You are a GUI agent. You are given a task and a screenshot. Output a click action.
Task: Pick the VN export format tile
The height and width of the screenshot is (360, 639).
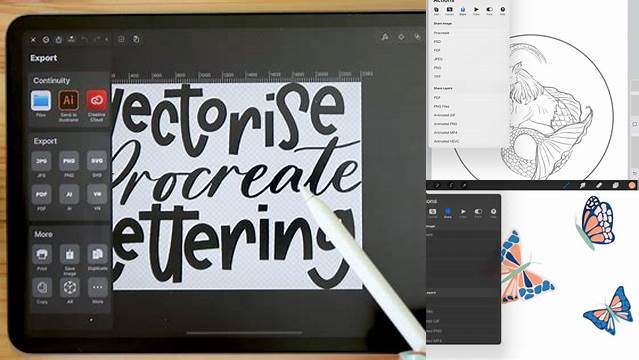pyautogui.click(x=97, y=194)
